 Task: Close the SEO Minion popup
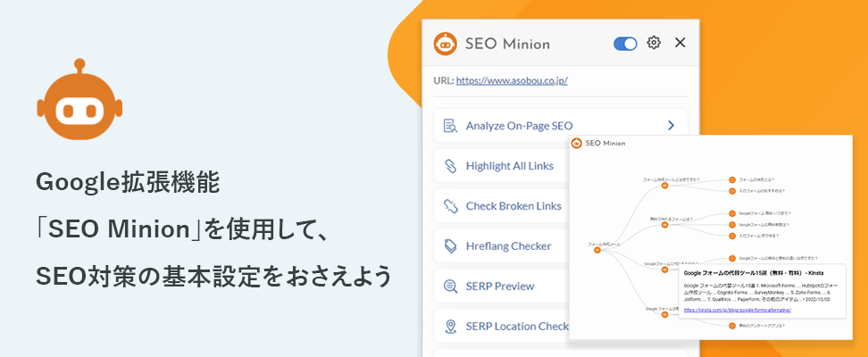tap(680, 43)
